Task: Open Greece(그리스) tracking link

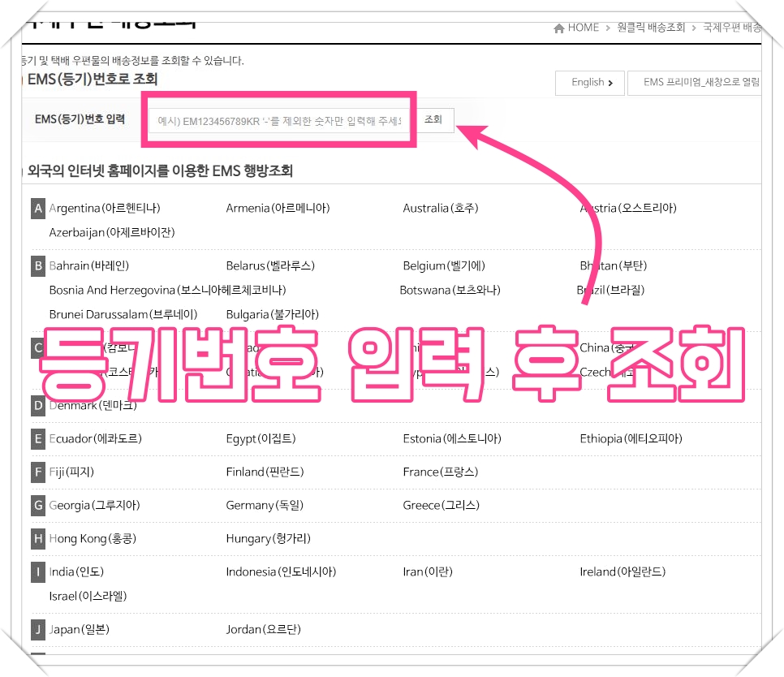Action: [x=441, y=506]
